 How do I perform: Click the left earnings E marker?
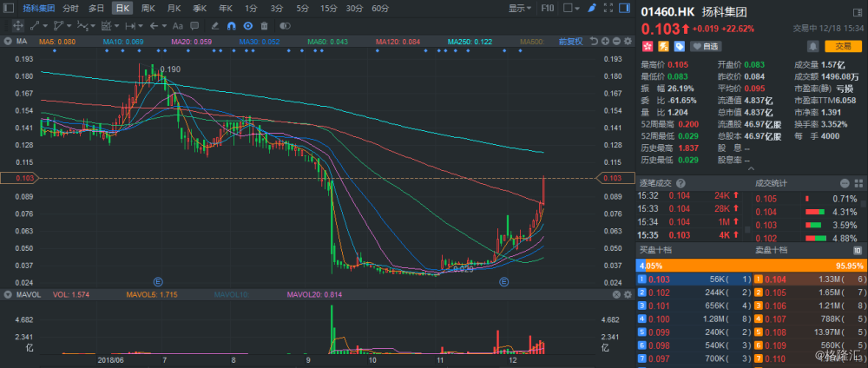pyautogui.click(x=158, y=282)
